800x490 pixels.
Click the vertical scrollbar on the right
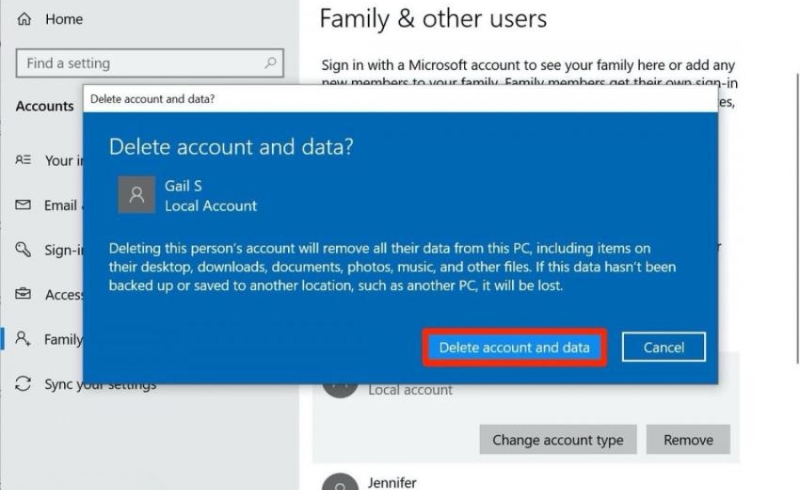[798, 219]
